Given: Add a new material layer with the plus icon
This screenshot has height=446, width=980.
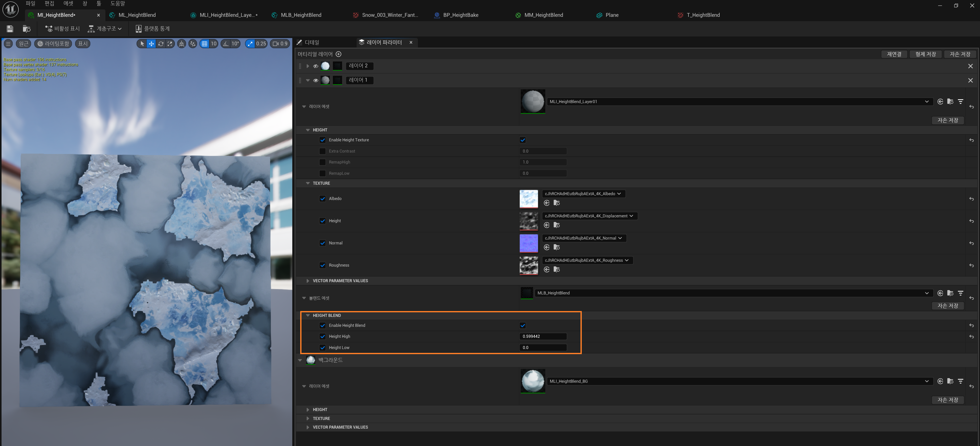Looking at the screenshot, I should pyautogui.click(x=338, y=54).
